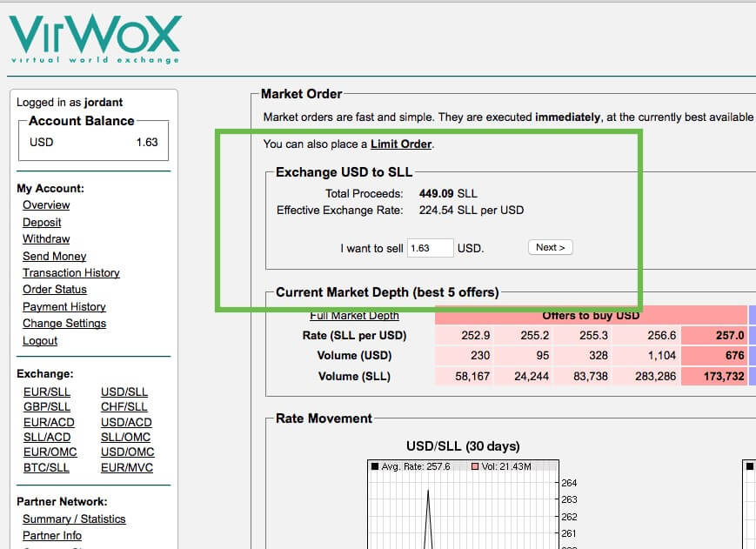Select the EUR/SLL exchange
Screen dimensions: 756x549
pos(47,392)
